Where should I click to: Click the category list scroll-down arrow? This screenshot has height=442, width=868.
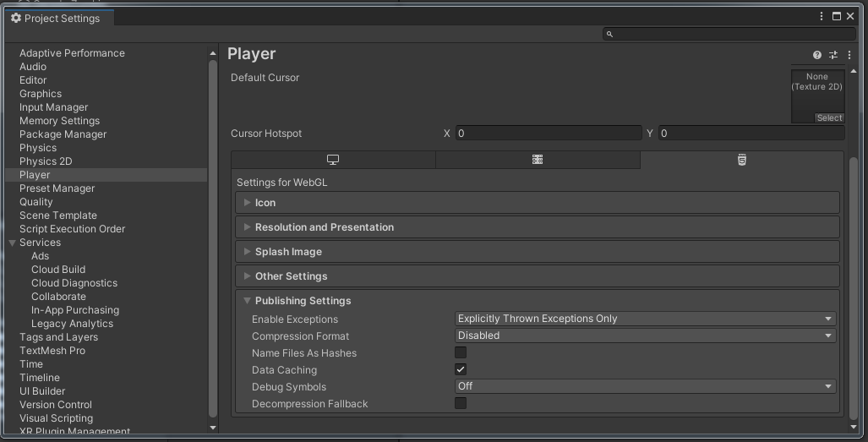[x=213, y=428]
